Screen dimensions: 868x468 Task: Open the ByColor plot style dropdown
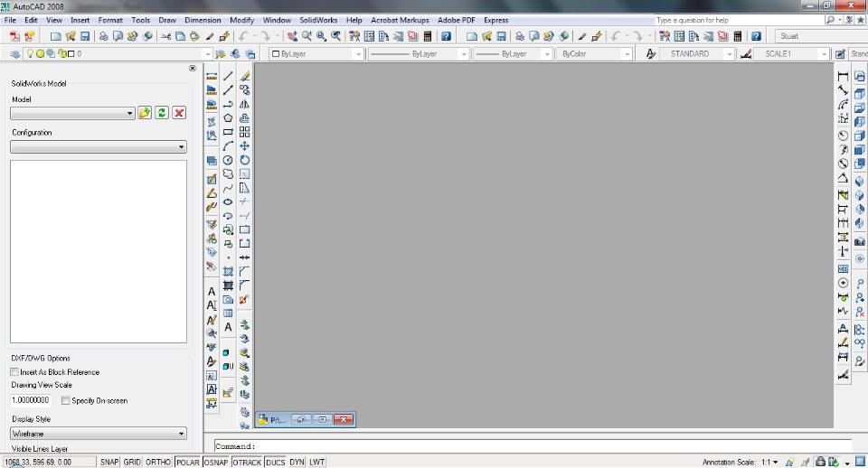[627, 53]
